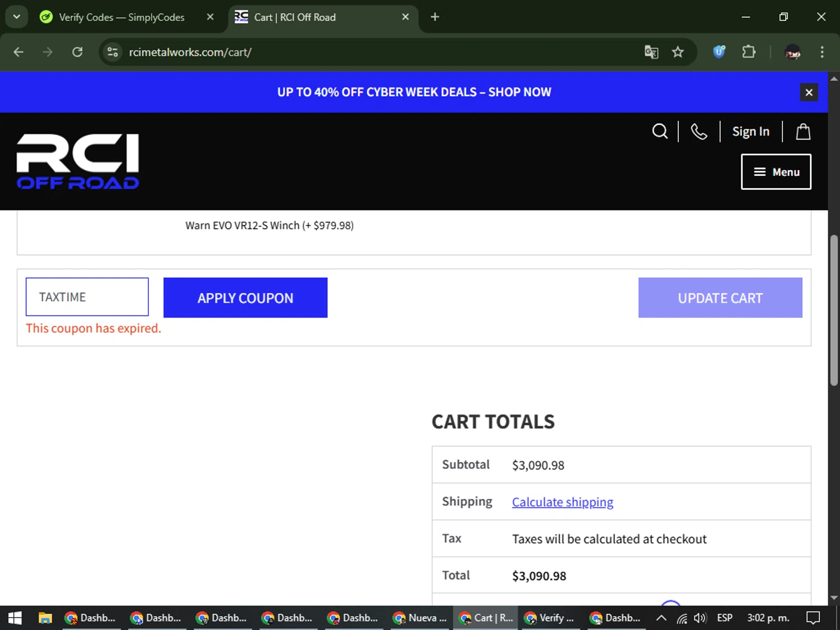The height and width of the screenshot is (630, 840).
Task: Open the Chrome three-dot menu
Action: 822,52
